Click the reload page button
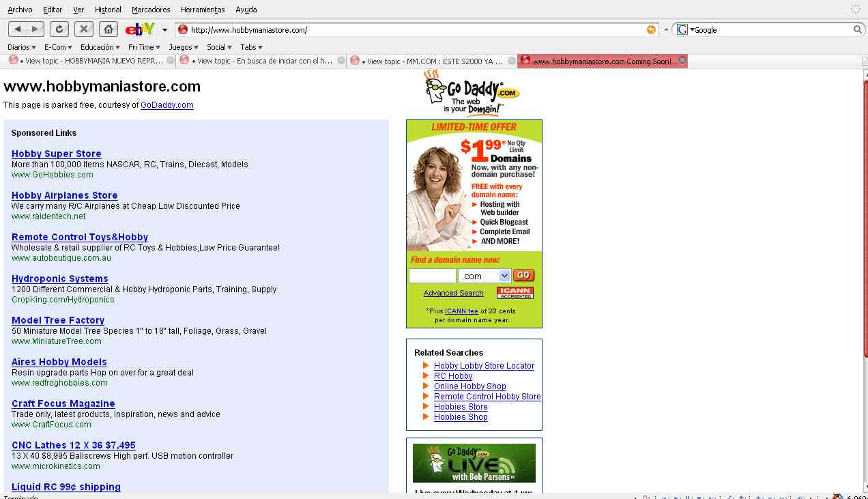Image resolution: width=868 pixels, height=499 pixels. [x=59, y=29]
